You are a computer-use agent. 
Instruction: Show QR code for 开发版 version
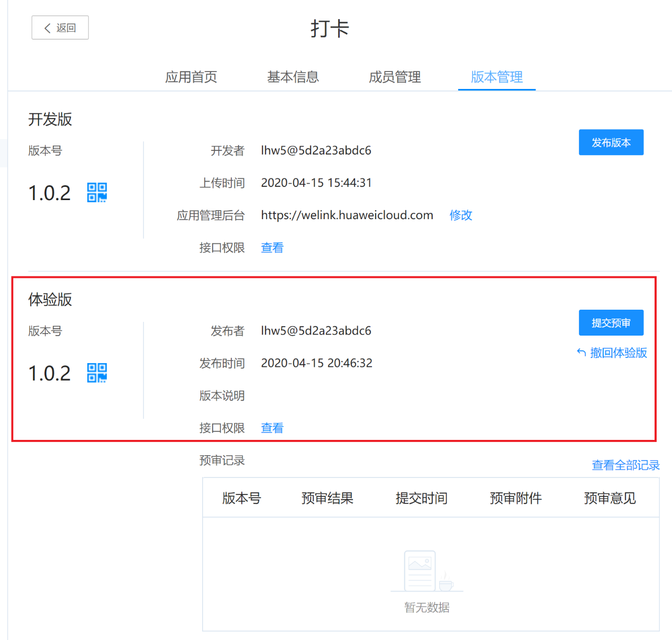click(x=97, y=193)
